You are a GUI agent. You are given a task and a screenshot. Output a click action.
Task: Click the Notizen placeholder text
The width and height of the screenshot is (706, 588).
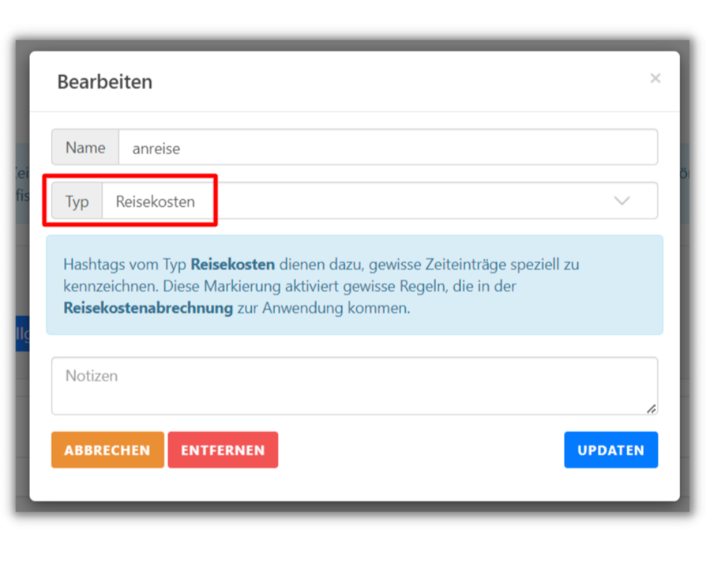tap(91, 375)
